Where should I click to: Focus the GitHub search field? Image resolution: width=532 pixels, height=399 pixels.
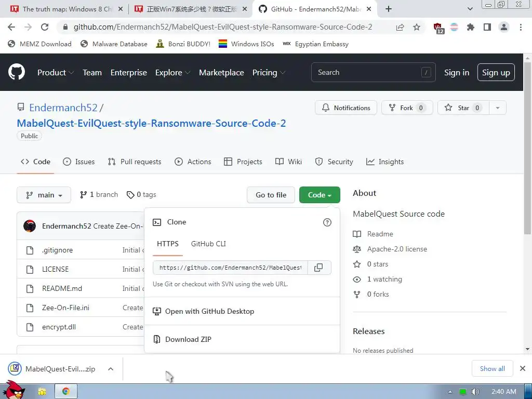click(373, 72)
